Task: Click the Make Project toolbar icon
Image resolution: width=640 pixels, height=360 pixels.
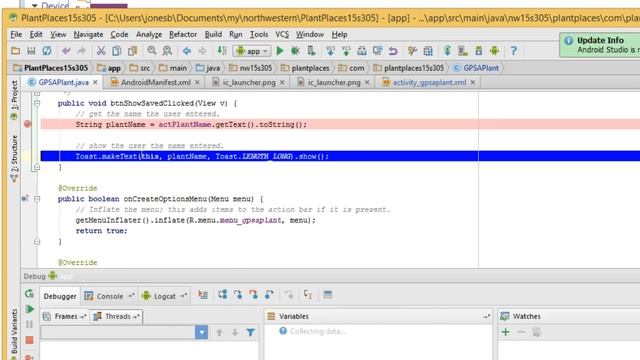Action: (222, 51)
